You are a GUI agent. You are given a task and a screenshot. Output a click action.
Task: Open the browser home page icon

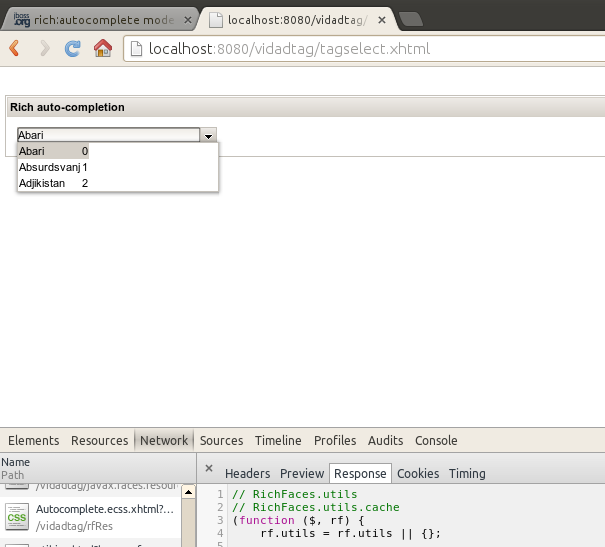(x=103, y=48)
